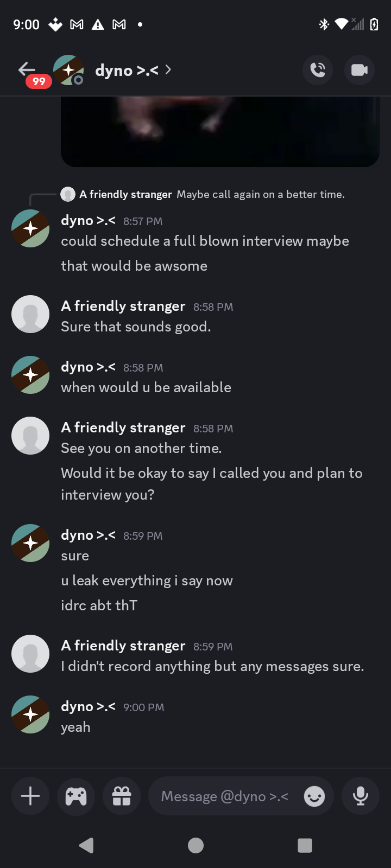Screen dimensions: 391x868
Task: Open the emoji picker
Action: pos(314,796)
